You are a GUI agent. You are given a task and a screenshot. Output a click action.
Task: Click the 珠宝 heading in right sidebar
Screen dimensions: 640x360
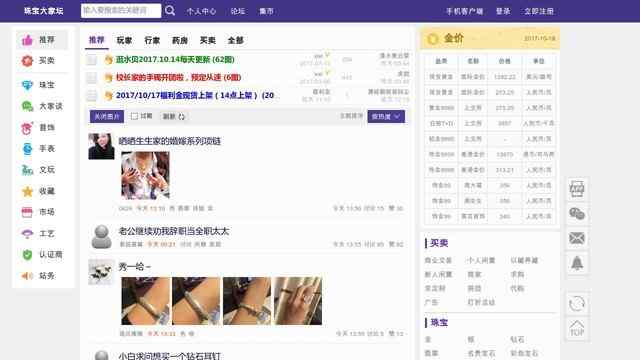[x=439, y=322]
